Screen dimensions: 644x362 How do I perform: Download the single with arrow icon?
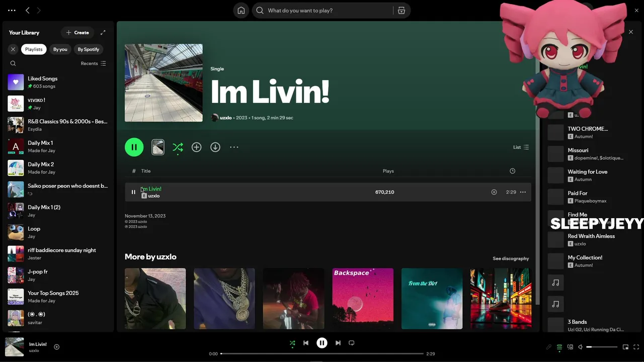(x=215, y=147)
